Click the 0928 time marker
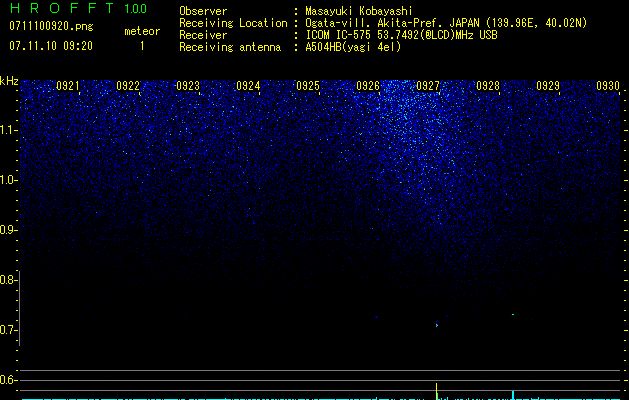 [488, 86]
